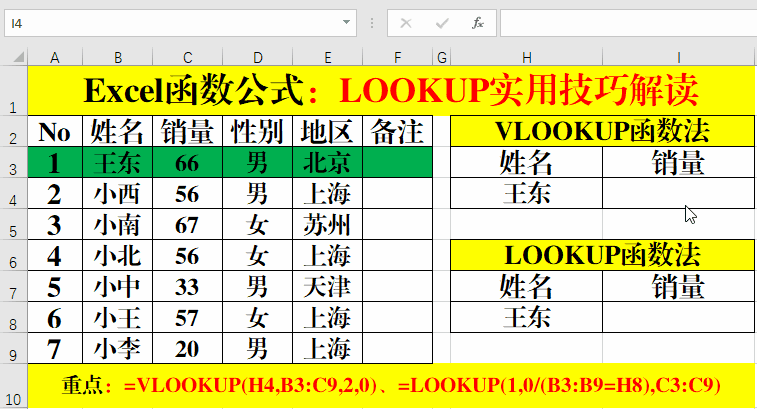Click the 'VLOOKUP函数法' heading cell
Image resolution: width=757 pixels, height=409 pixels.
(603, 131)
